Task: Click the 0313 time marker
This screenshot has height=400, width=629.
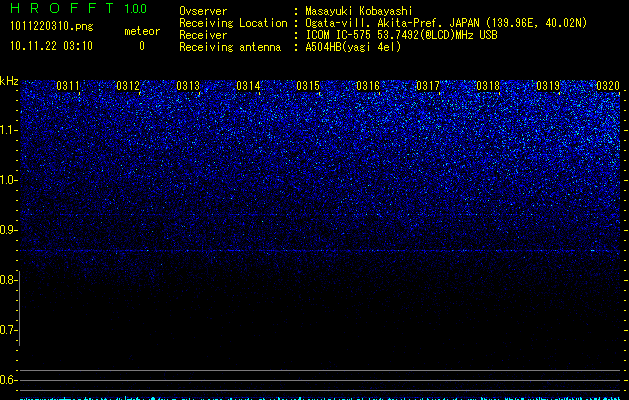Action: pos(188,86)
